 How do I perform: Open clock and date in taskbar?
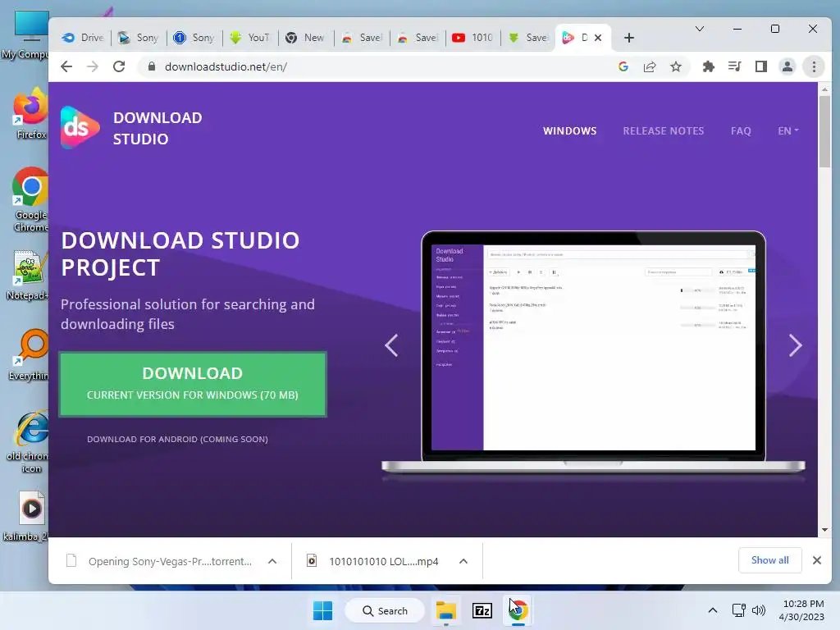(x=801, y=610)
